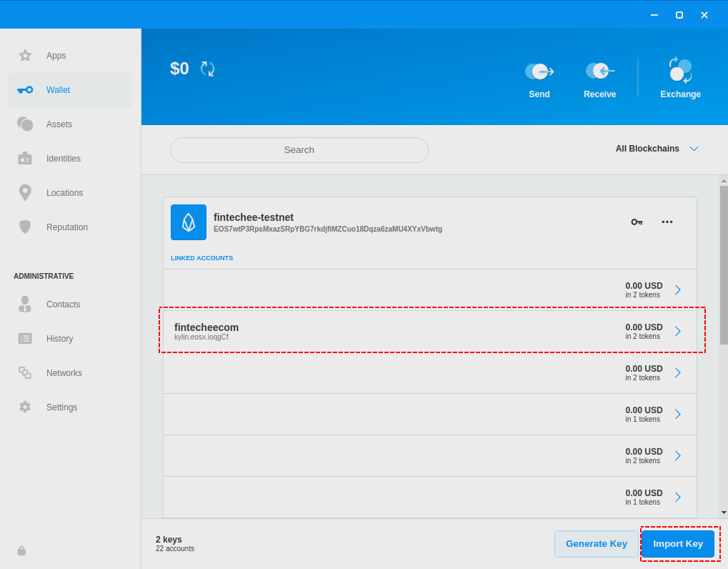728x569 pixels.
Task: Expand the fintecheecom account row chevron
Action: pyautogui.click(x=678, y=331)
